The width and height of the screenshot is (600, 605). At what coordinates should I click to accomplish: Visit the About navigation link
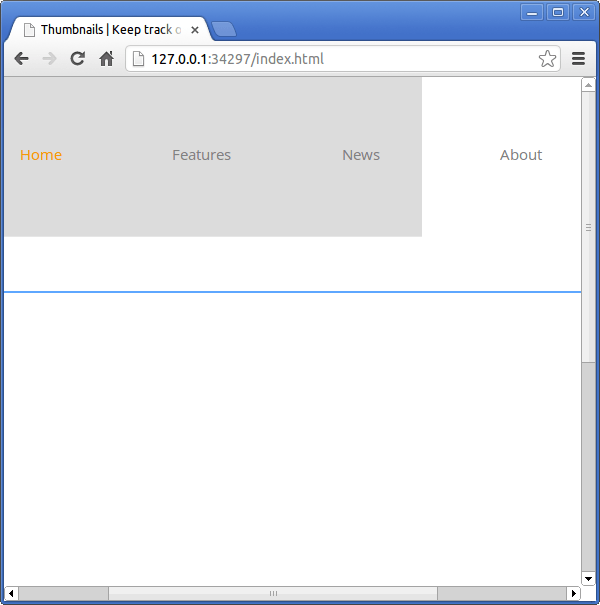tap(521, 155)
